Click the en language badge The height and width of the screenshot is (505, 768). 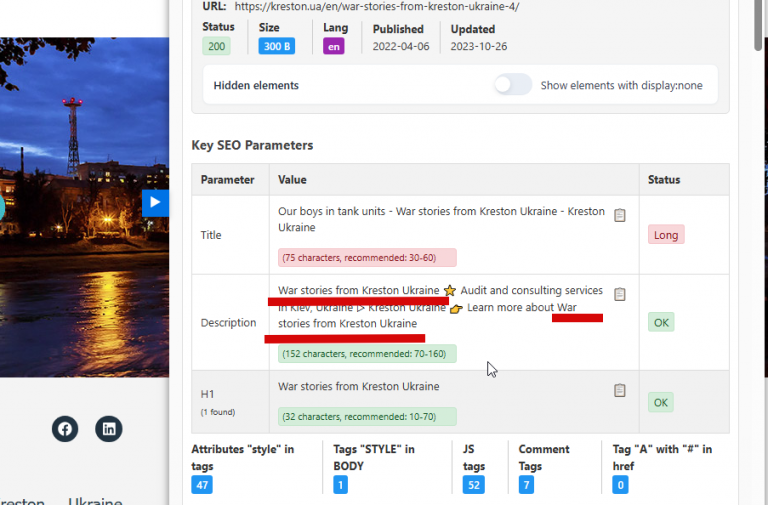pyautogui.click(x=334, y=47)
